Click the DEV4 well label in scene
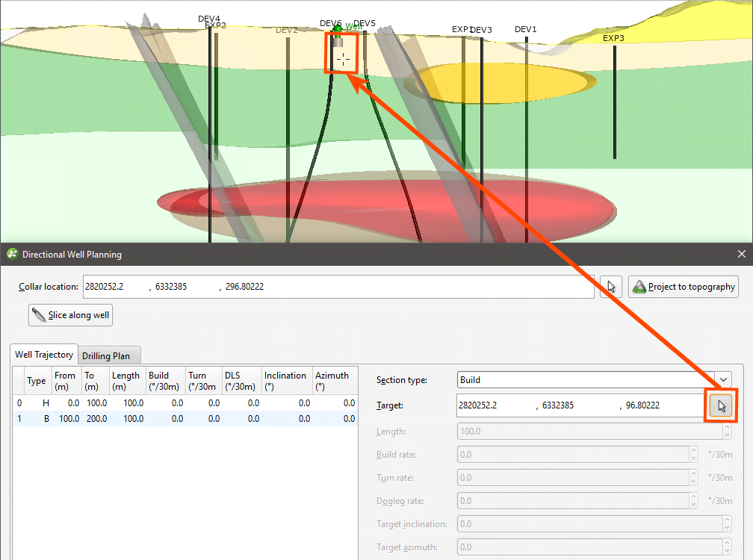This screenshot has width=753, height=560. (x=208, y=19)
